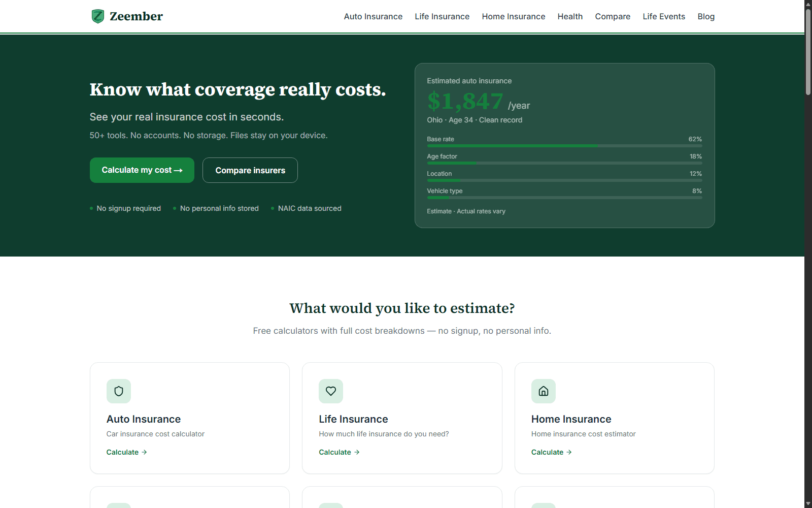Click the 8% vehicle type value
812x508 pixels.
(x=697, y=191)
